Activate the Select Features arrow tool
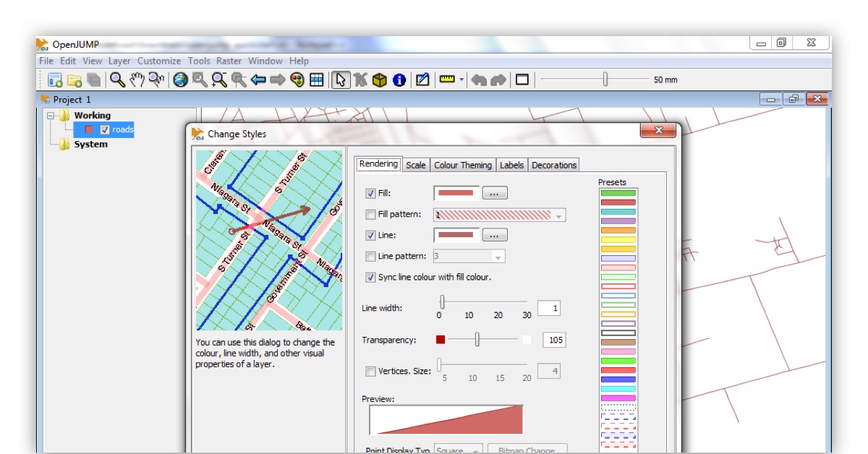 [341, 80]
